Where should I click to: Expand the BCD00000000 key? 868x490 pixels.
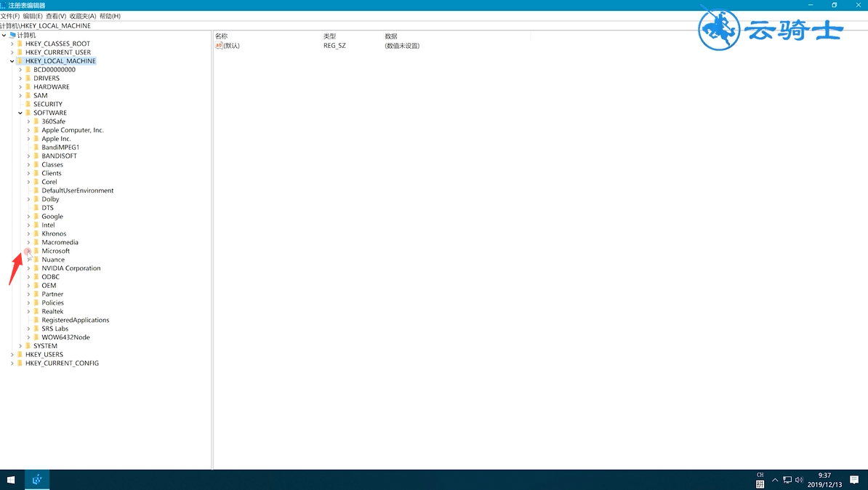pos(20,70)
